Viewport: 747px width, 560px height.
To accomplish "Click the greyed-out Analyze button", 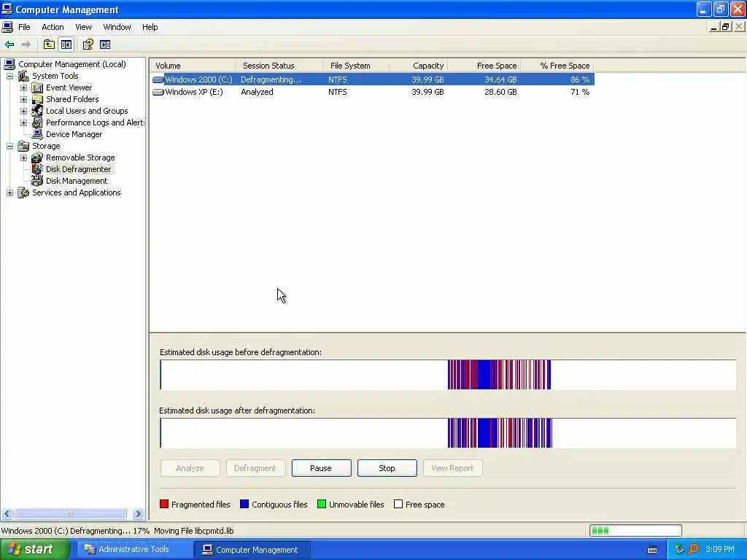I will tap(190, 468).
